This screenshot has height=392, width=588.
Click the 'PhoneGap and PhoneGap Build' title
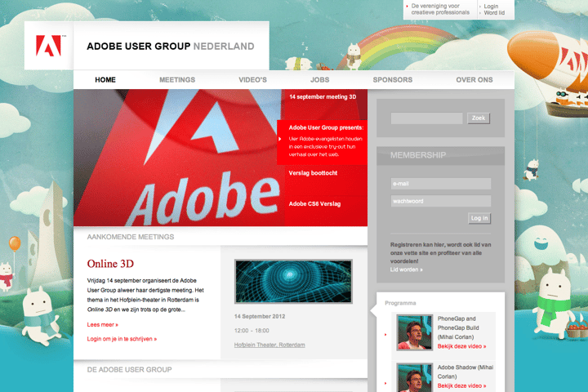coord(458,327)
